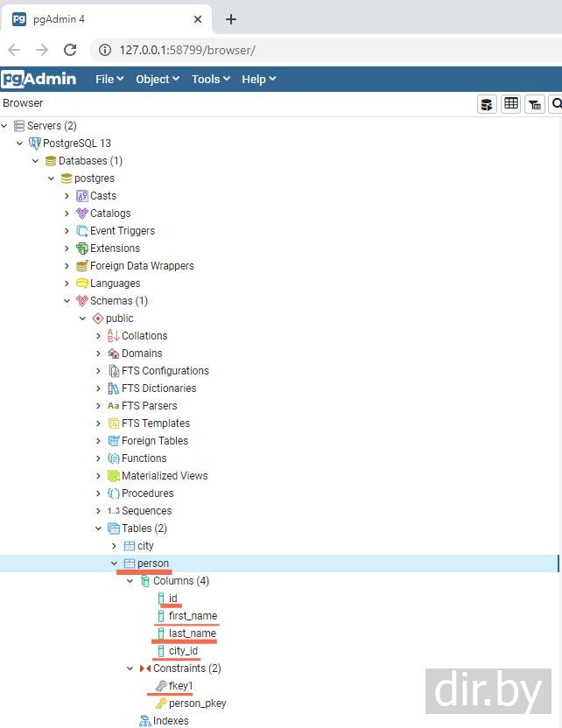Click the Filtered Rows toolbar icon
Screen dimensions: 562x728
(534, 104)
